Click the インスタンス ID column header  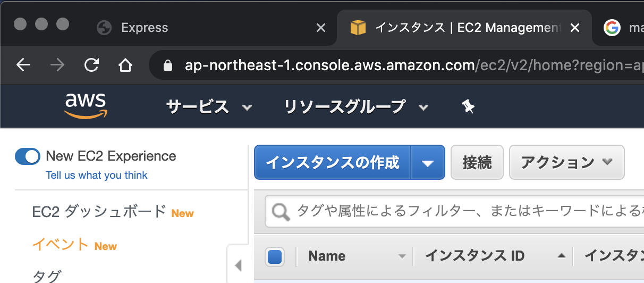click(x=474, y=256)
